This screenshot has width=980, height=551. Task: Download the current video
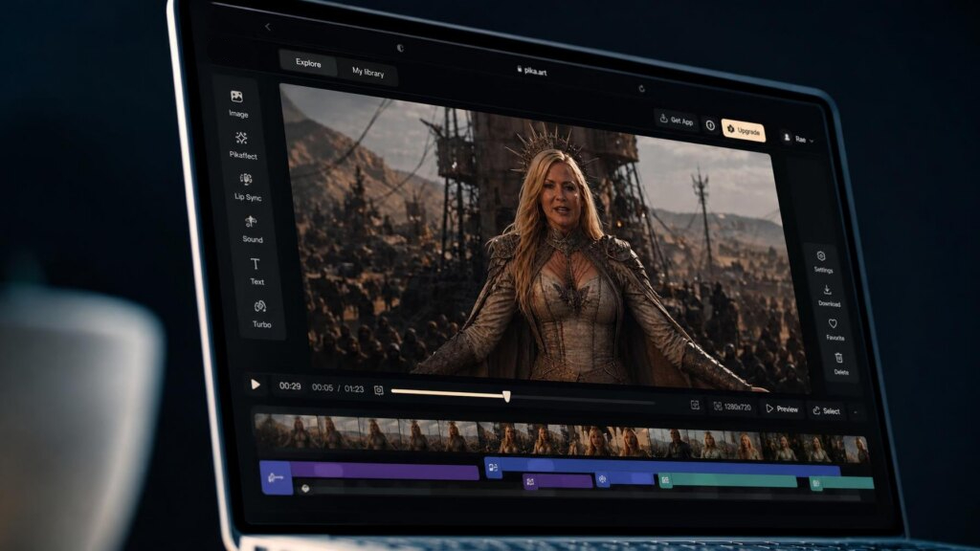(x=828, y=296)
